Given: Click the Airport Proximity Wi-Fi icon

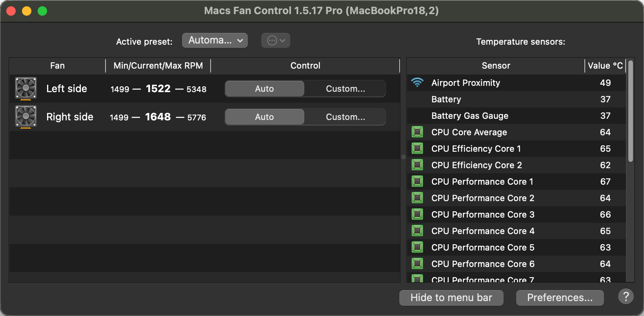Looking at the screenshot, I should [417, 83].
